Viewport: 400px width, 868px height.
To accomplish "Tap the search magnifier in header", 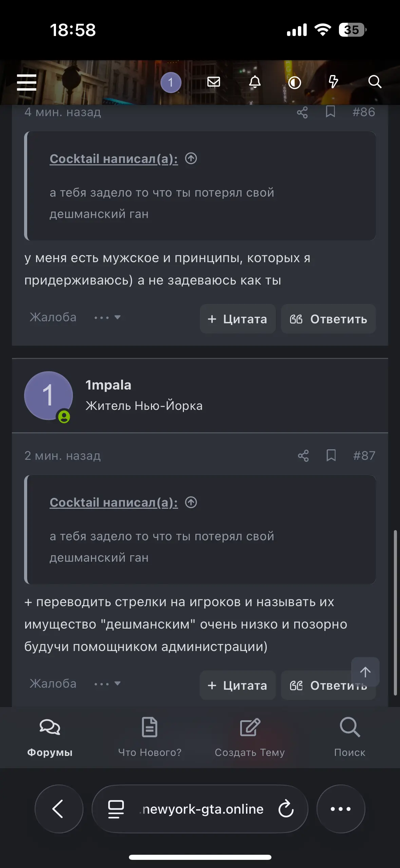I will (x=375, y=82).
